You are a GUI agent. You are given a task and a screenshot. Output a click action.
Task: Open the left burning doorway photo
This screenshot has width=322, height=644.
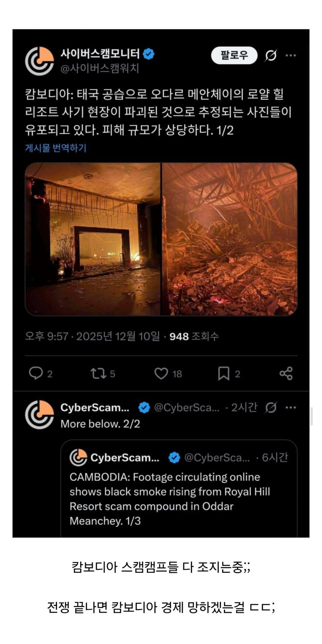pyautogui.click(x=93, y=239)
